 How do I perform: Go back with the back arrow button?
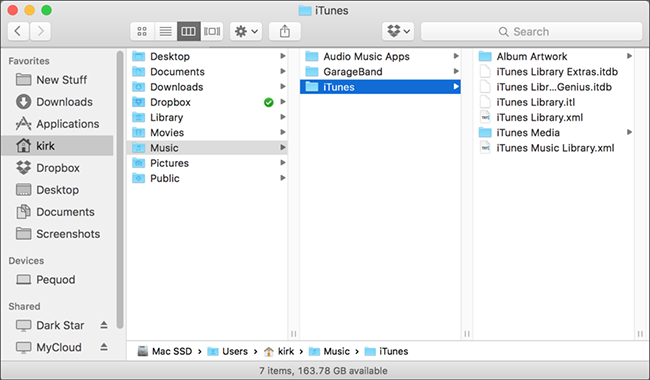point(18,31)
